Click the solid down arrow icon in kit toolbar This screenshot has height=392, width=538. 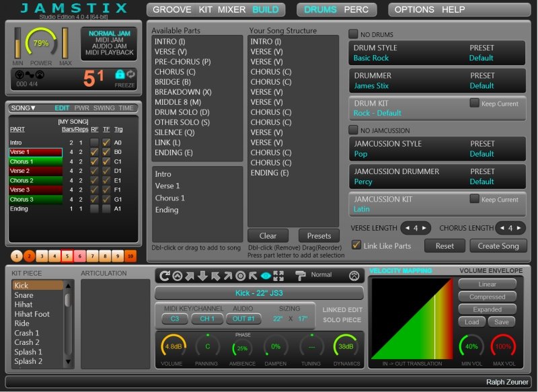pos(203,276)
